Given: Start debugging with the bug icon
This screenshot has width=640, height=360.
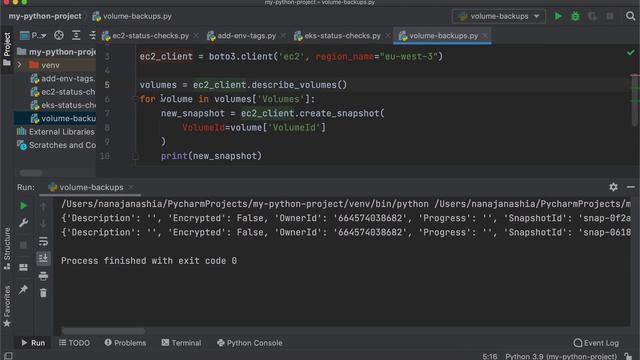Looking at the screenshot, I should click(575, 16).
